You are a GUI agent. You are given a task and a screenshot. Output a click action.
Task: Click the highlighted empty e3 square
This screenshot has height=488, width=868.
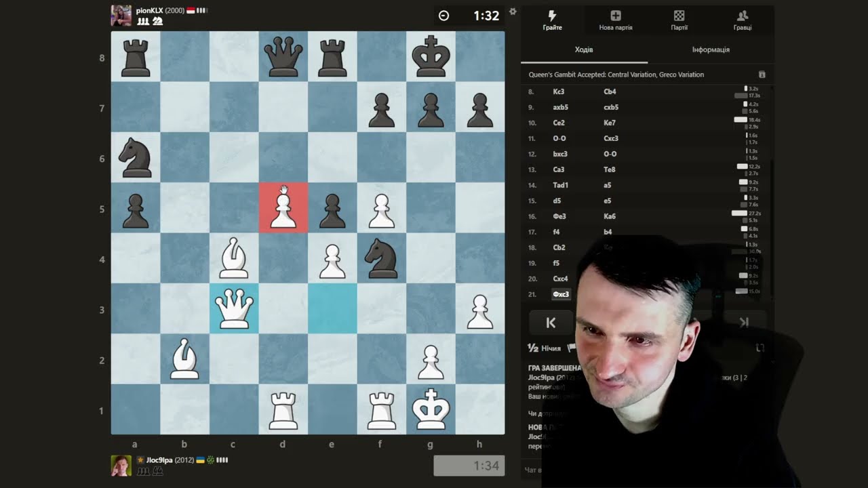point(332,309)
